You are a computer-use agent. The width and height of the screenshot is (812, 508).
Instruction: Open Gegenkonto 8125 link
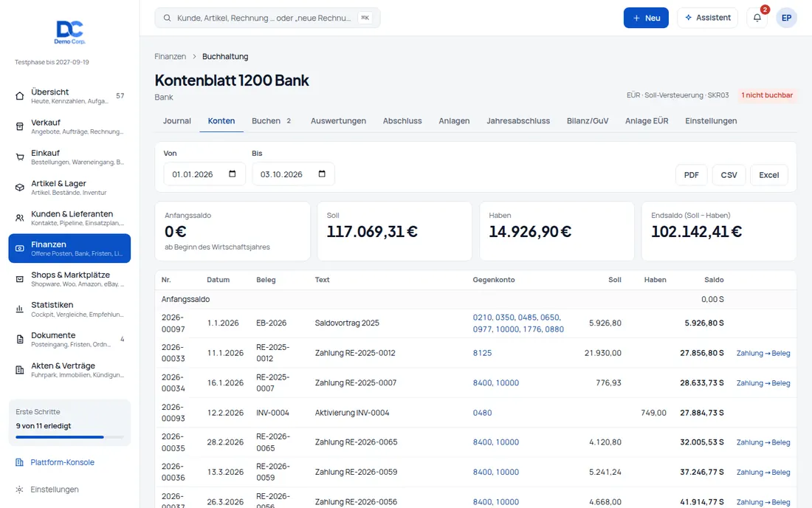(x=482, y=353)
